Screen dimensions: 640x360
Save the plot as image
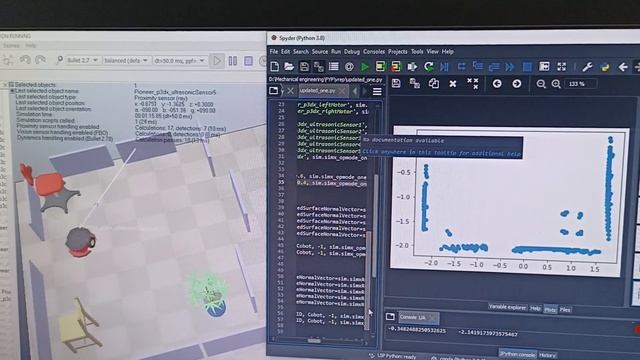(396, 84)
